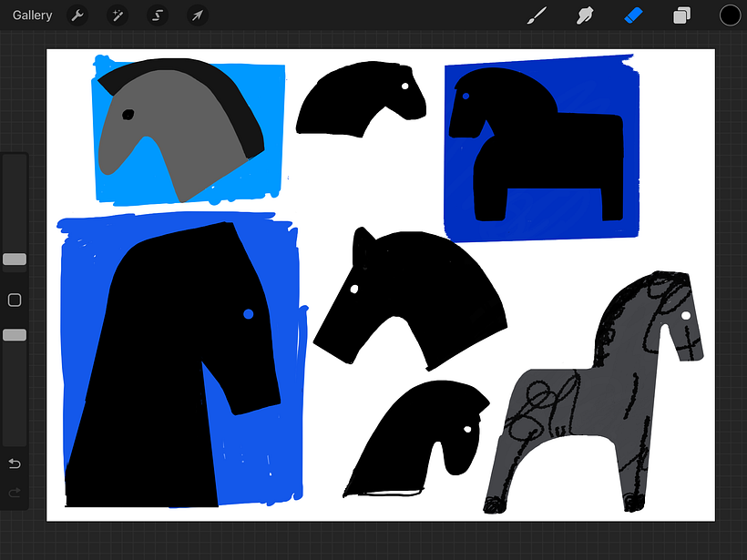747x560 pixels.
Task: Select the Paint brush tool
Action: pyautogui.click(x=537, y=15)
